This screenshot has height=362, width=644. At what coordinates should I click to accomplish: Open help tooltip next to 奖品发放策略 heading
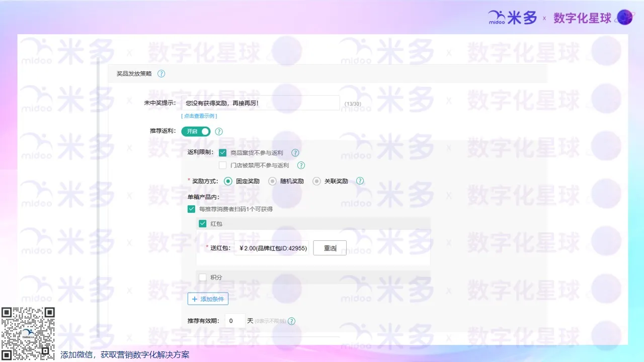click(x=161, y=73)
